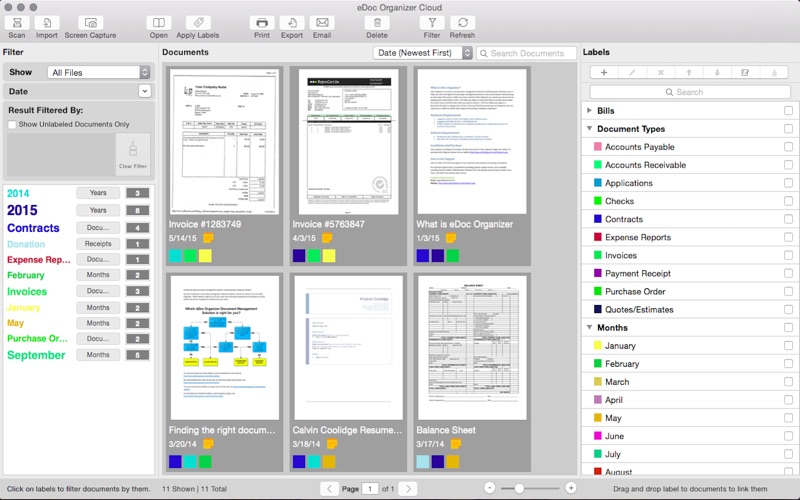Click the Print toolbar icon
The width and height of the screenshot is (800, 500).
pyautogui.click(x=262, y=23)
